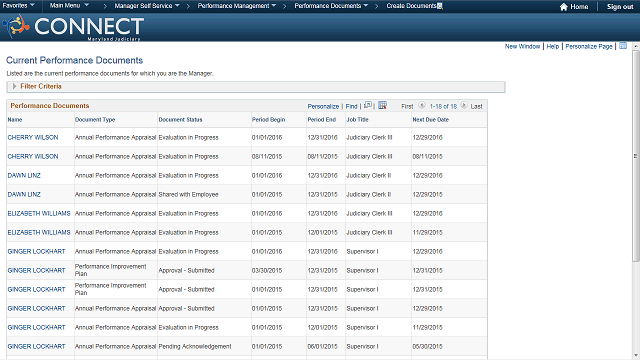Open the Performance Documents breadcrumb dropdown
The height and width of the screenshot is (360, 640).
[331, 6]
